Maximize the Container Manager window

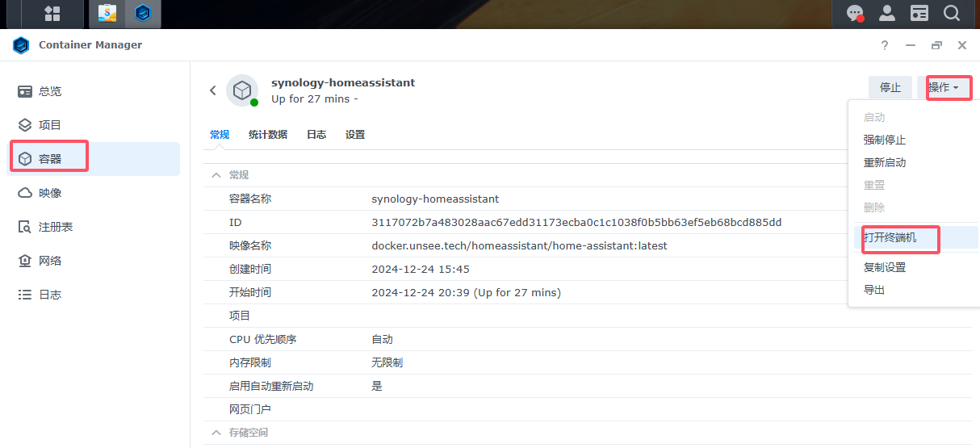pos(936,45)
